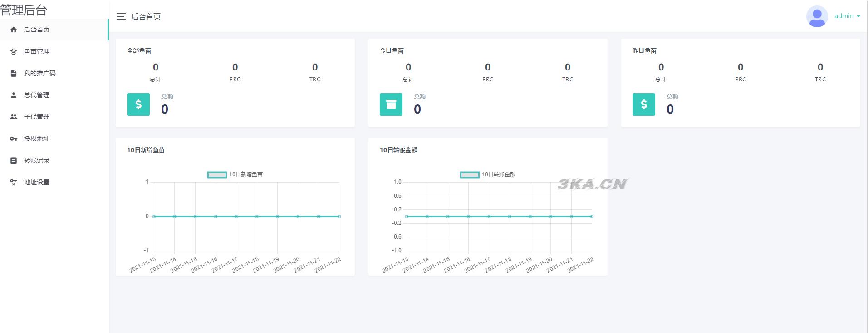
Task: Click the archive box icon in 今日鱼苗 card
Action: point(391,104)
